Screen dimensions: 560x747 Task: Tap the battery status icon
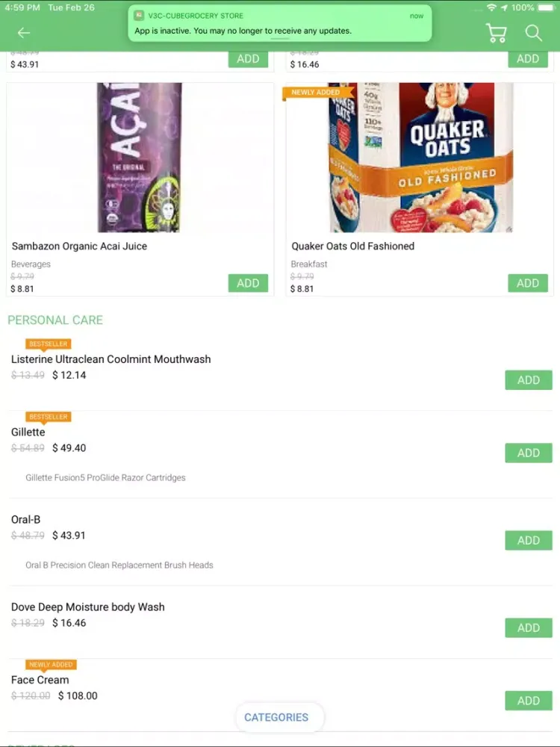547,7
